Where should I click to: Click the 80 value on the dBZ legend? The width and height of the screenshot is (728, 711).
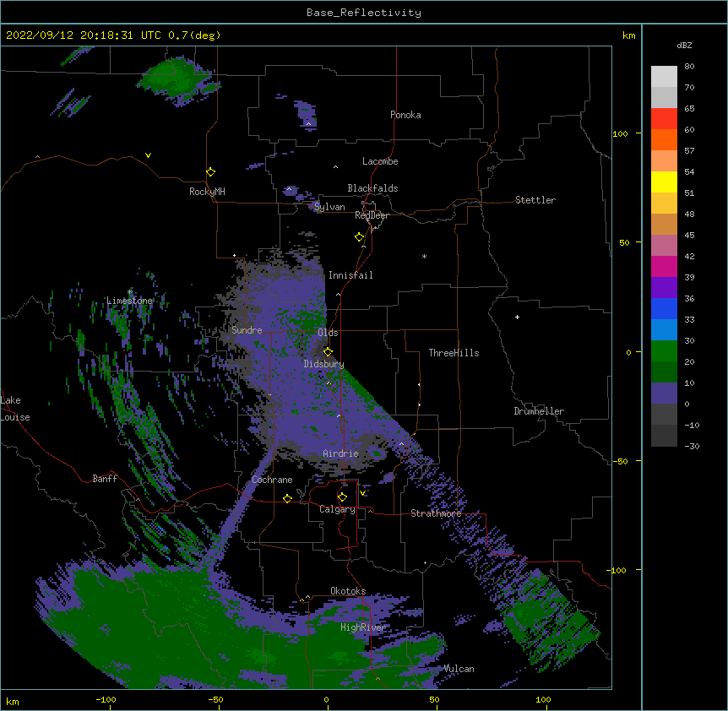[x=689, y=67]
